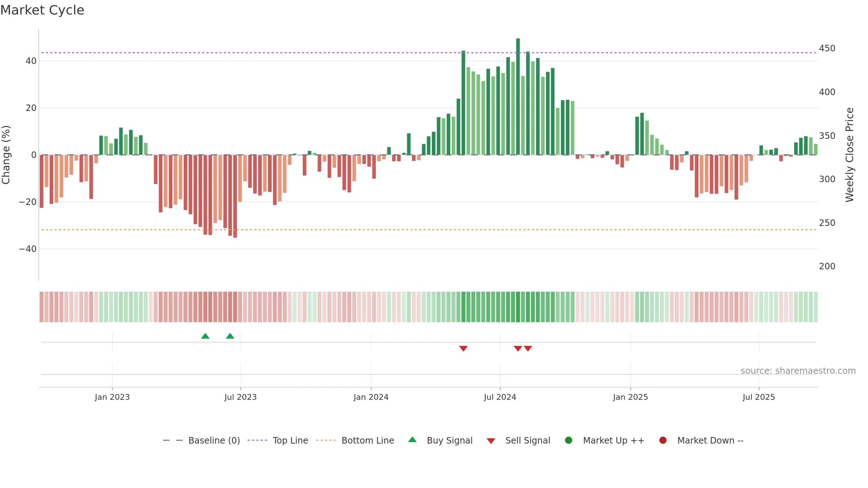Click the green Market Up circle in legend
The width and height of the screenshot is (868, 488).
569,440
